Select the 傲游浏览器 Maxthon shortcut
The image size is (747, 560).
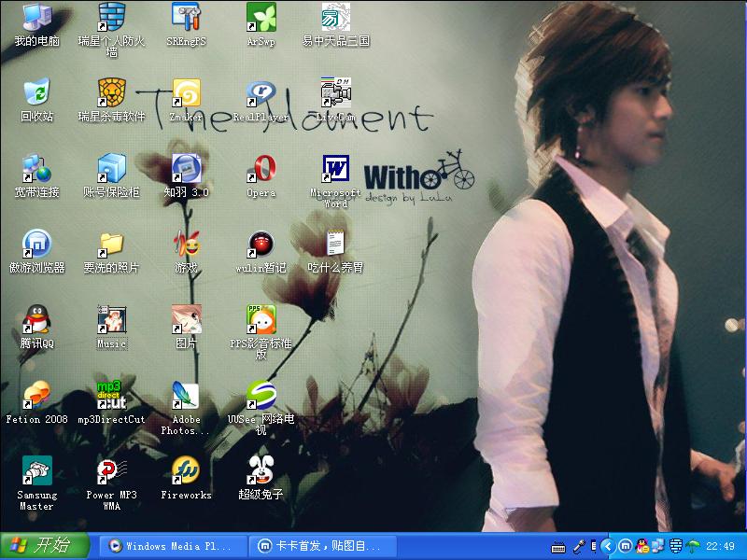[x=36, y=245]
